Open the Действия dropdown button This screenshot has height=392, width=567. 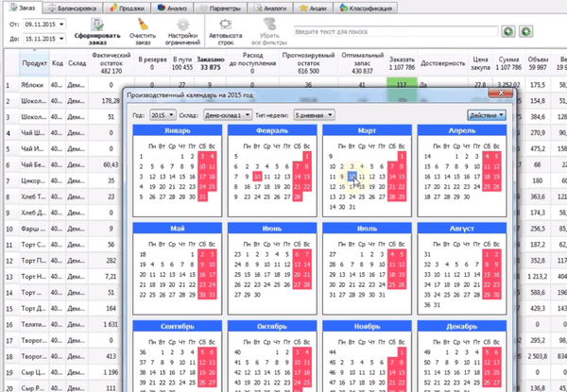click(x=487, y=115)
